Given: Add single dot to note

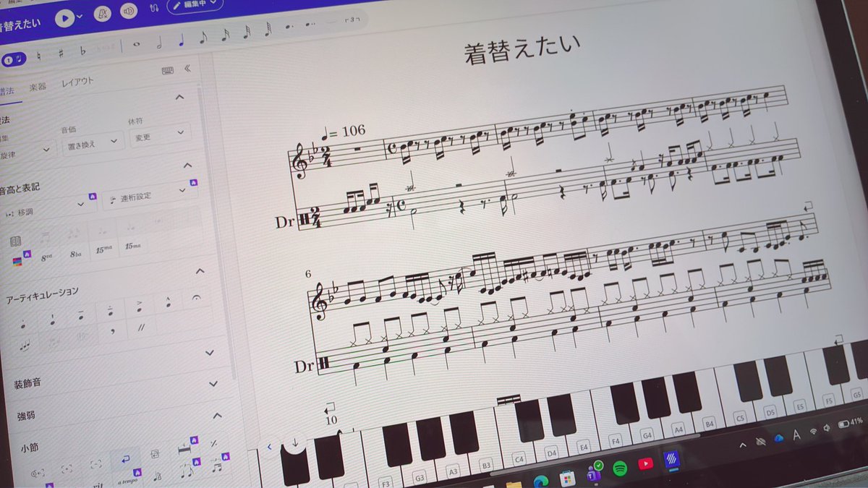Looking at the screenshot, I should point(290,27).
